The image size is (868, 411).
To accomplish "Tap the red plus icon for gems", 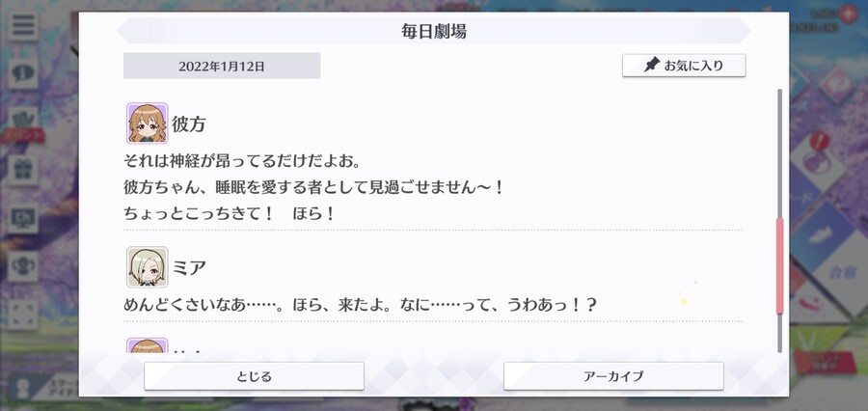I will coord(848,14).
